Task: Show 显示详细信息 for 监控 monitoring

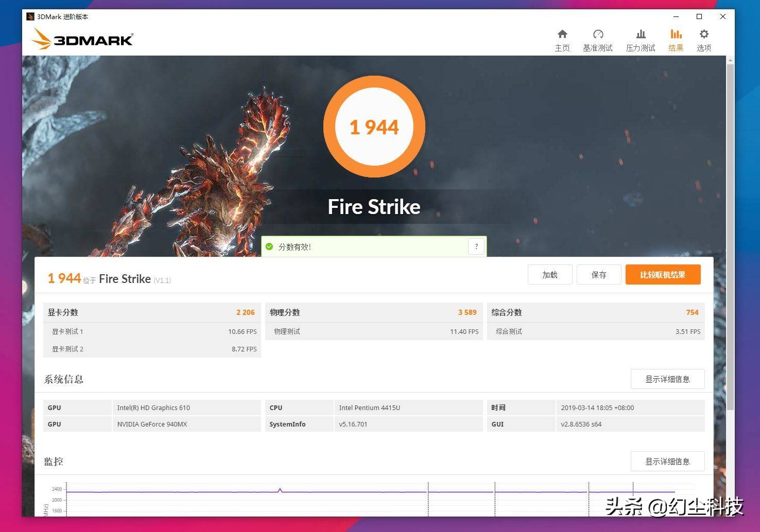Action: (667, 461)
